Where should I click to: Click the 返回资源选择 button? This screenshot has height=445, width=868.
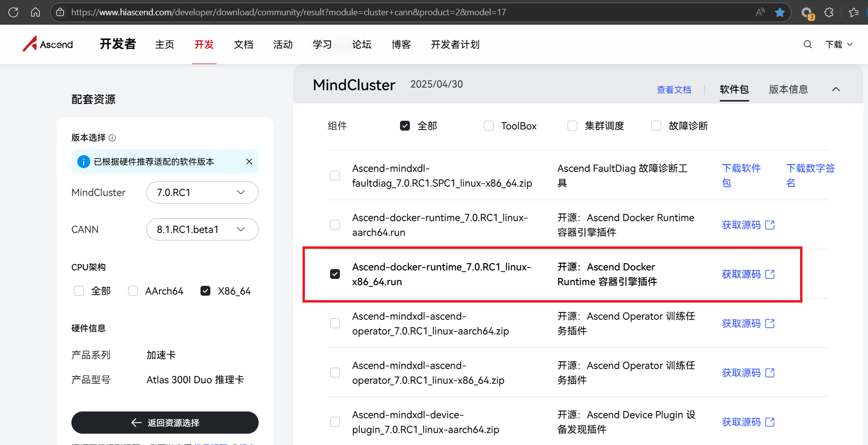165,423
